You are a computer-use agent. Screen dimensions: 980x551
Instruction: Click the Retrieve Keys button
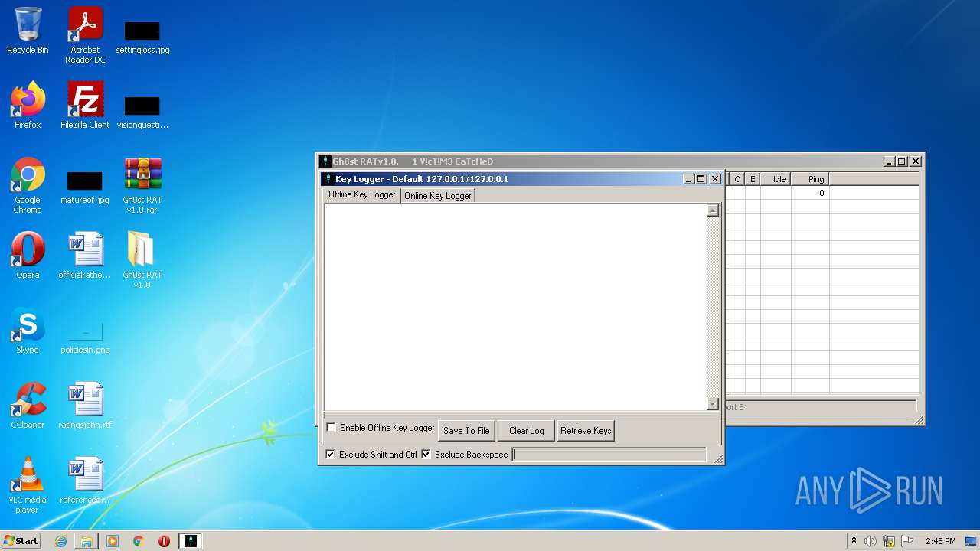coord(586,431)
